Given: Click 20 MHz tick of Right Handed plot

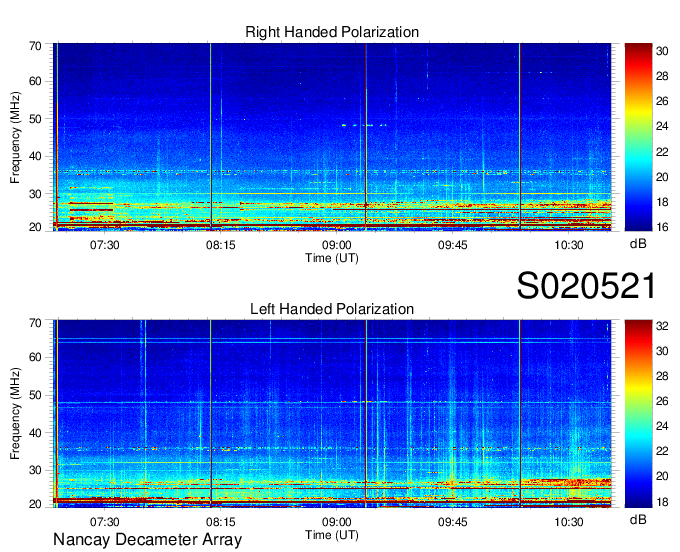Looking at the screenshot, I should click(x=35, y=227).
